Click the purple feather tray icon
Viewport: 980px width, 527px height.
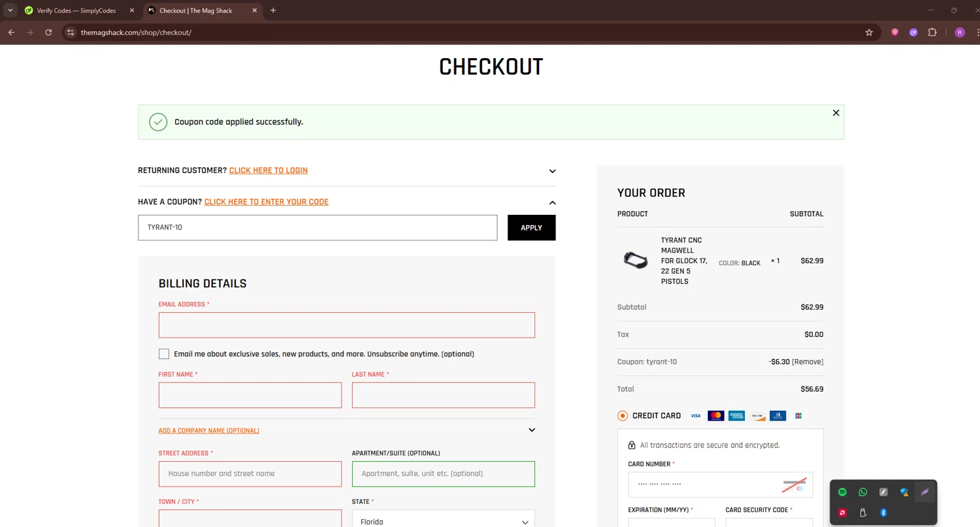coord(924,492)
